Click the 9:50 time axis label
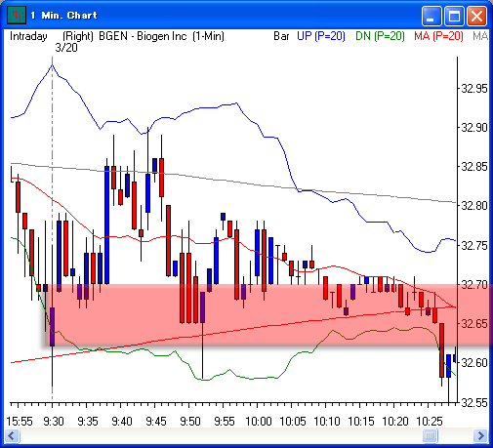This screenshot has width=493, height=448. click(x=190, y=422)
